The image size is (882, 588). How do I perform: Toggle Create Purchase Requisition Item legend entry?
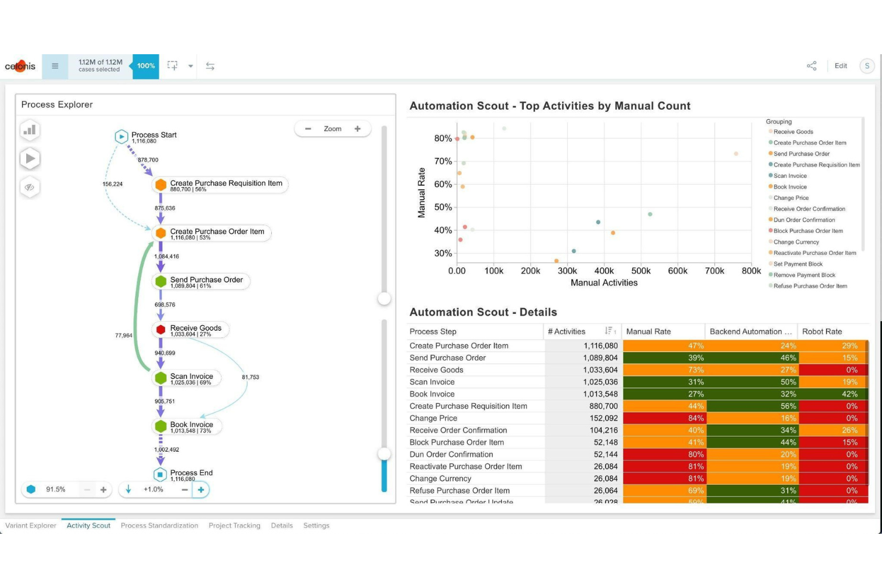point(814,165)
